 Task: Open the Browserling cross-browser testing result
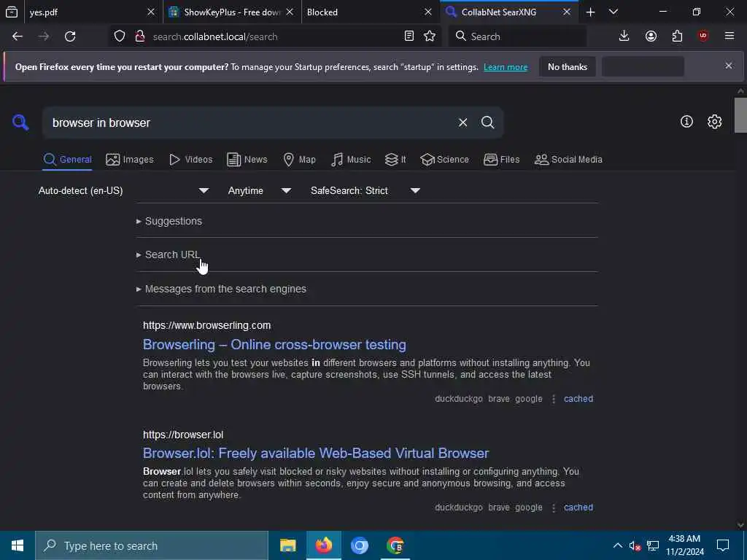[274, 344]
